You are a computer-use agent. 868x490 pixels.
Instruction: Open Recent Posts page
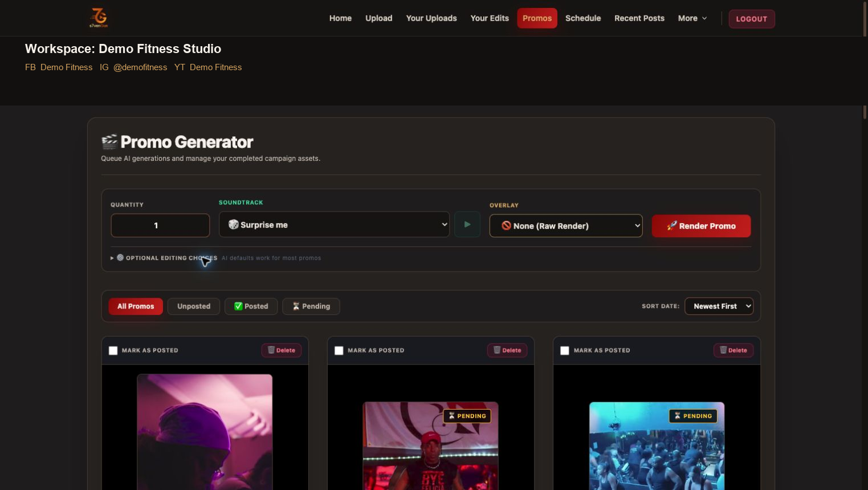639,18
